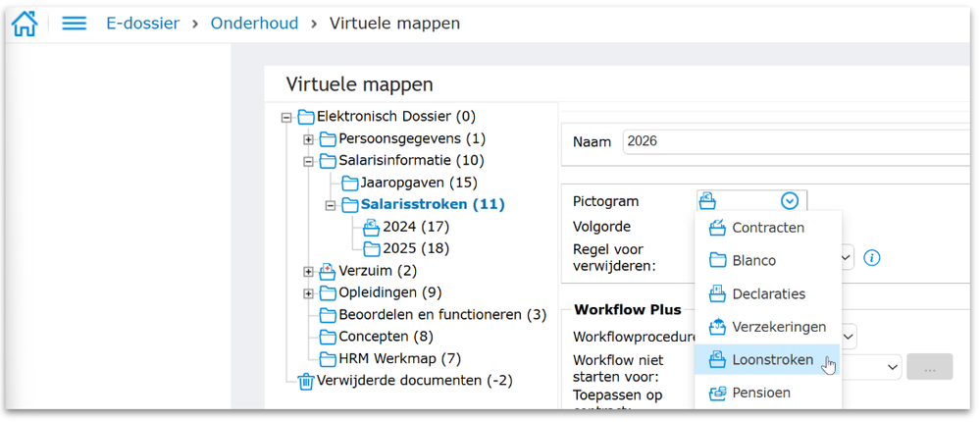Expand the Verzuim folder
Image resolution: width=980 pixels, height=422 pixels.
click(308, 271)
